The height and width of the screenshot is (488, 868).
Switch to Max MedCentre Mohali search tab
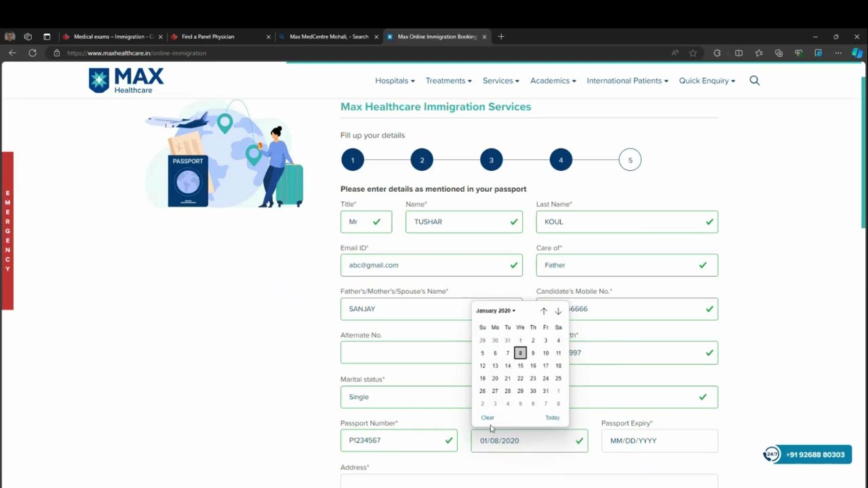point(328,37)
